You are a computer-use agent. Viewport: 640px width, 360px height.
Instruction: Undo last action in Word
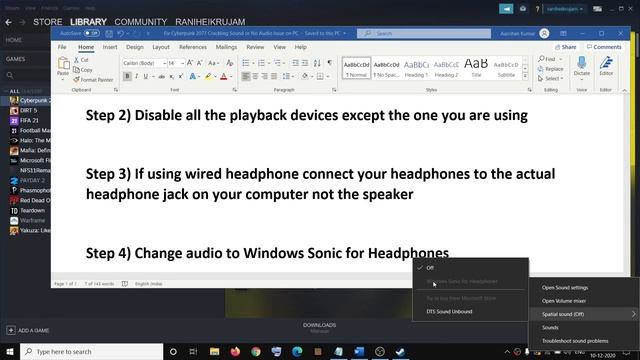120,33
